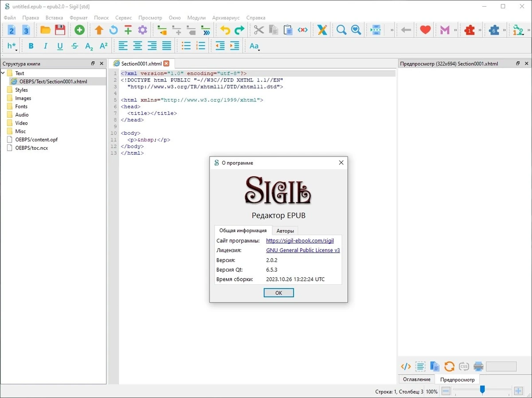Screen dimensions: 532x398
Task: Click the green Add new file icon
Action: coord(79,30)
